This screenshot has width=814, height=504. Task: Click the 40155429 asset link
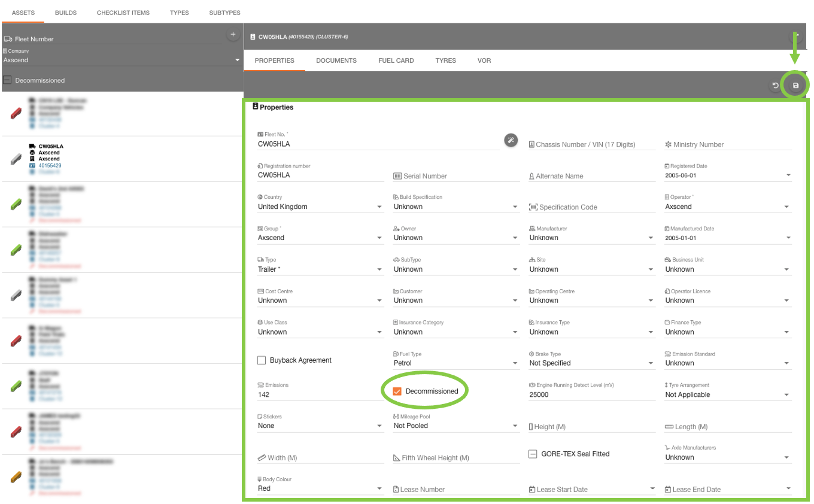(x=50, y=165)
